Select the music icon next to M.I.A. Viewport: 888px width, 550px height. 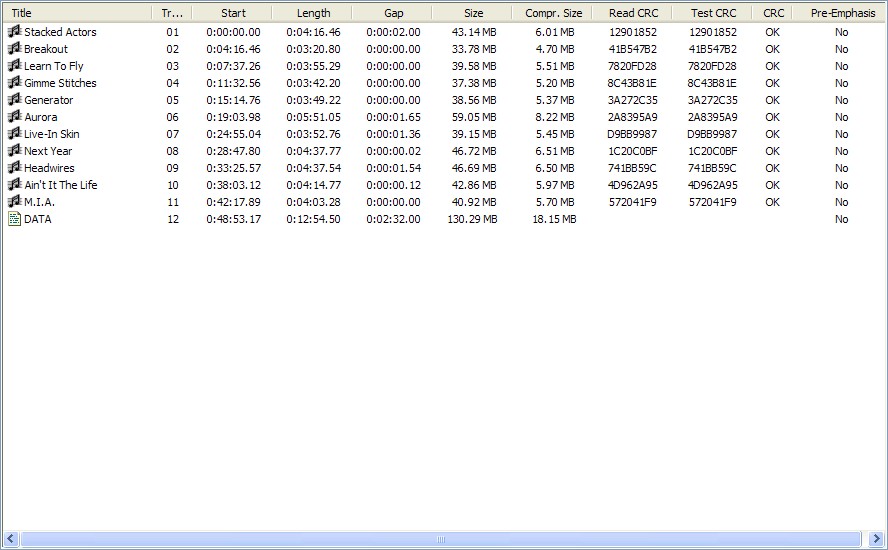click(x=15, y=202)
